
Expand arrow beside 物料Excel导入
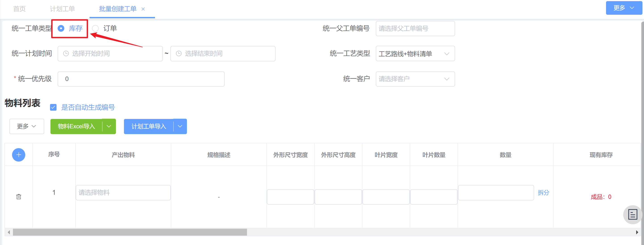tap(109, 126)
